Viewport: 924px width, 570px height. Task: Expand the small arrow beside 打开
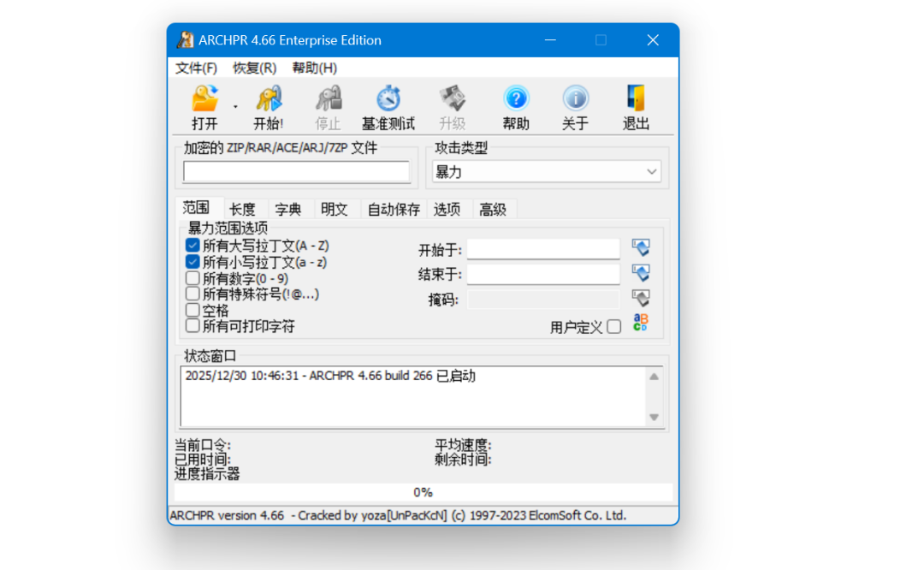point(235,107)
